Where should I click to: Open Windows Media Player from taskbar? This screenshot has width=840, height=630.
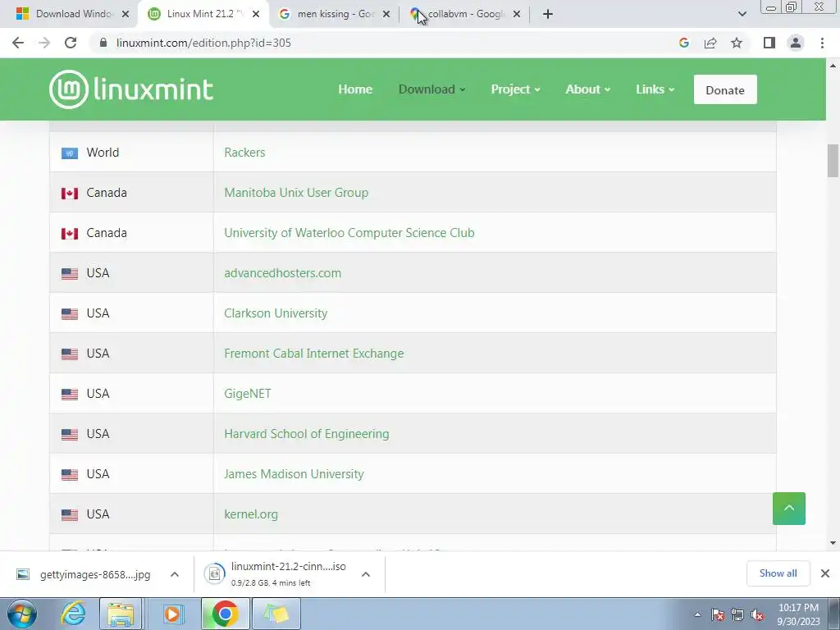pyautogui.click(x=172, y=614)
